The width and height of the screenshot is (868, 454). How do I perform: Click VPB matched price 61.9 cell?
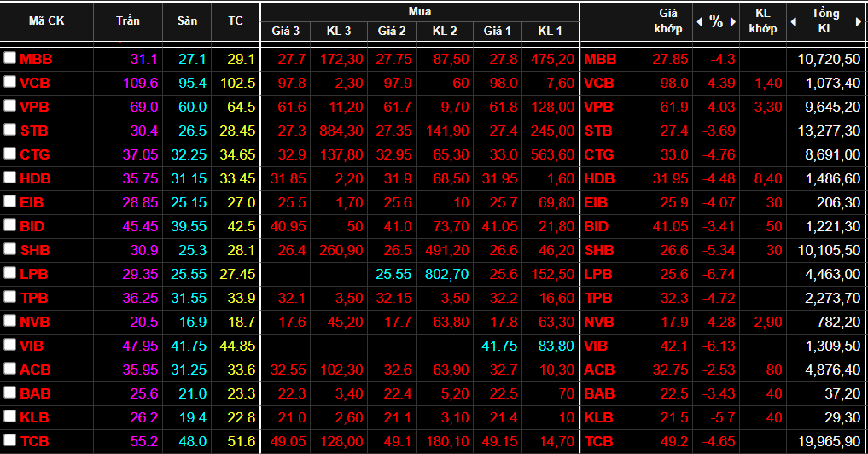pyautogui.click(x=673, y=107)
